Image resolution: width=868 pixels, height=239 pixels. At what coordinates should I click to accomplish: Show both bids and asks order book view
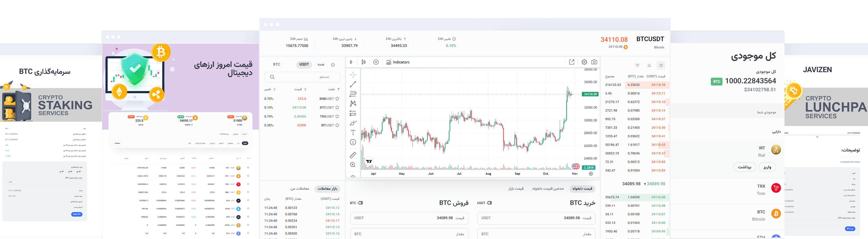[661, 65]
